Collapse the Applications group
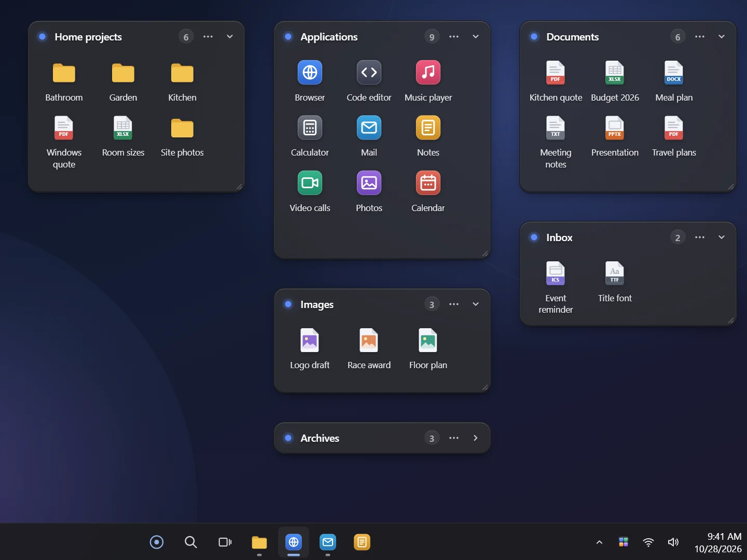Screen dimensions: 747x560 pos(476,37)
